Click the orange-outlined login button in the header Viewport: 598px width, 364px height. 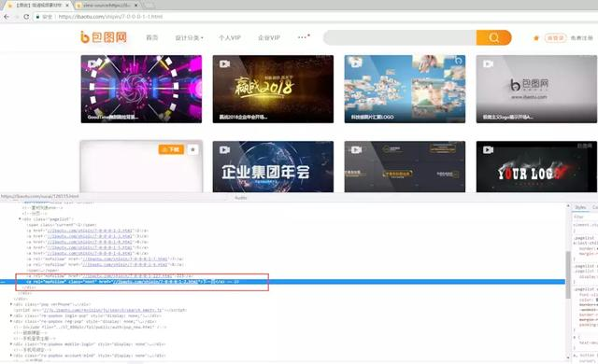click(x=555, y=38)
